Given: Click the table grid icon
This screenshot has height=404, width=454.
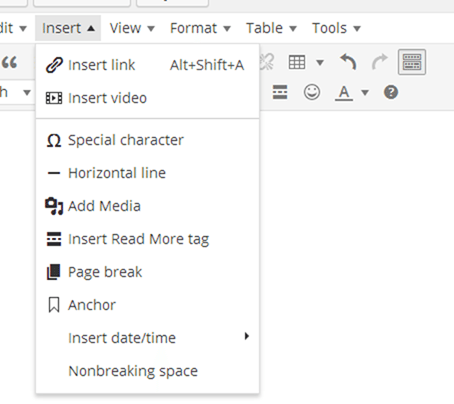Looking at the screenshot, I should click(x=297, y=62).
